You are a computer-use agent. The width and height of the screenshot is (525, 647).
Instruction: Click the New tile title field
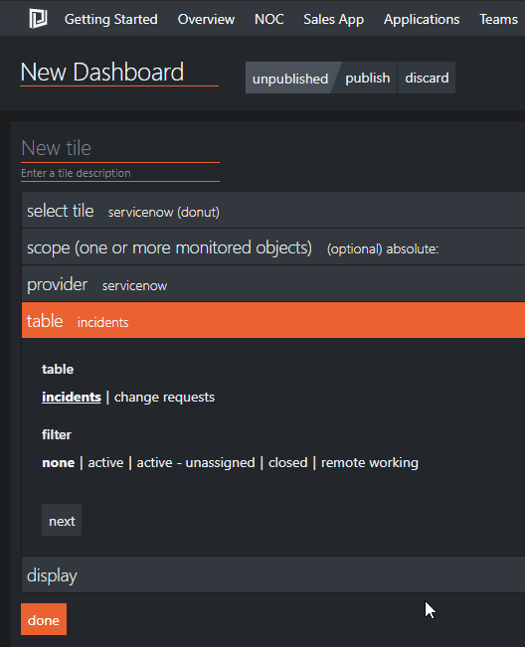[120, 149]
